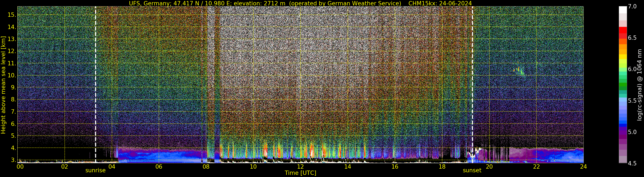Click the "11." height axis tick label
The height and width of the screenshot is (177, 644).
(12, 63)
